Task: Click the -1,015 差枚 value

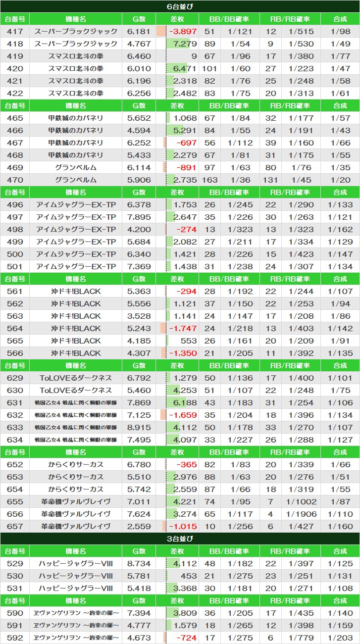Action: click(183, 526)
